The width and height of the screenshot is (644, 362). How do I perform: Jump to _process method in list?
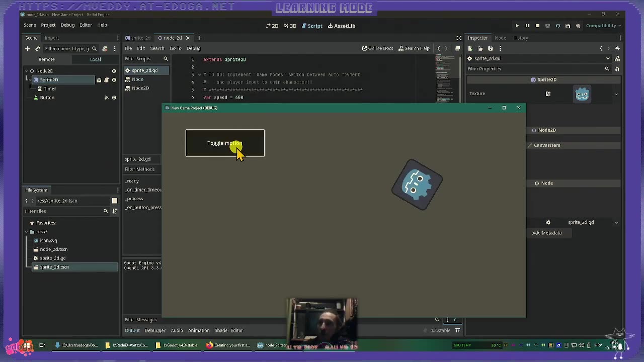(x=134, y=199)
